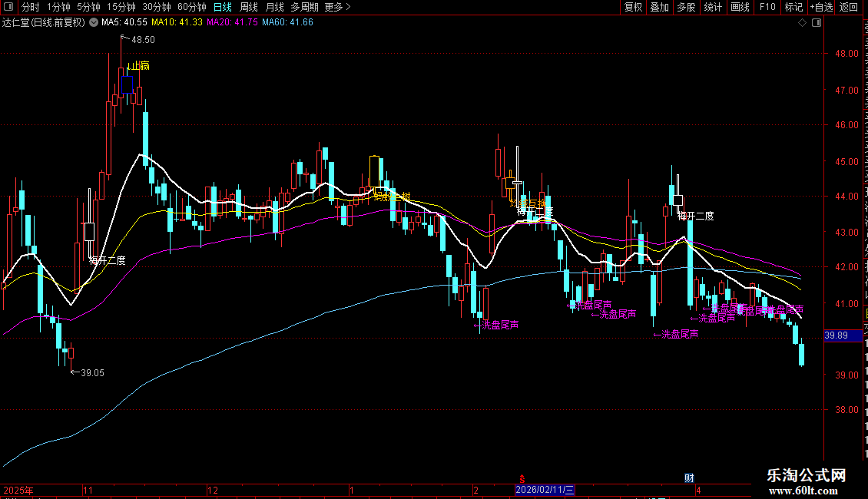Screen dimensions: 868x499
Task: Click the highlighted 2026/02/11/三 date marker
Action: pos(545,490)
